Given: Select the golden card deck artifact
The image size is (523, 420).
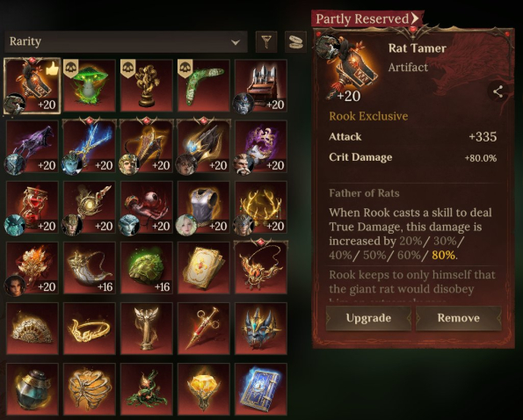Looking at the screenshot, I should pyautogui.click(x=204, y=268).
